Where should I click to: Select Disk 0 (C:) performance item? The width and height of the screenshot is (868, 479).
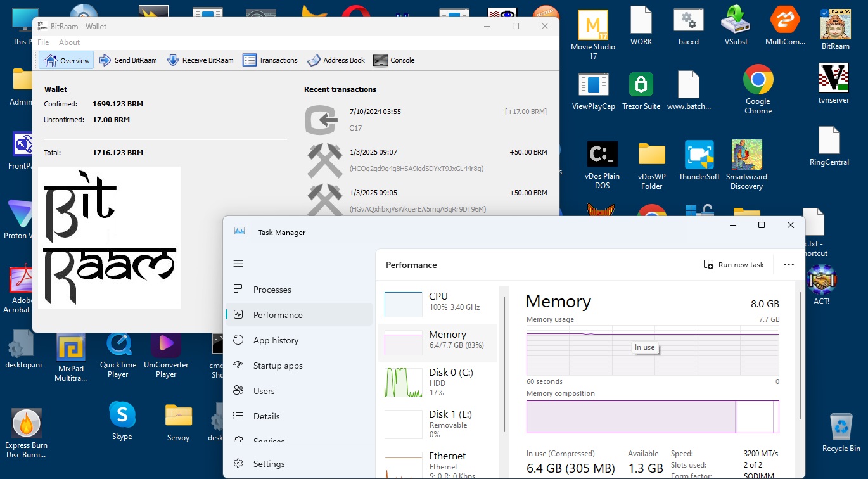tap(438, 382)
